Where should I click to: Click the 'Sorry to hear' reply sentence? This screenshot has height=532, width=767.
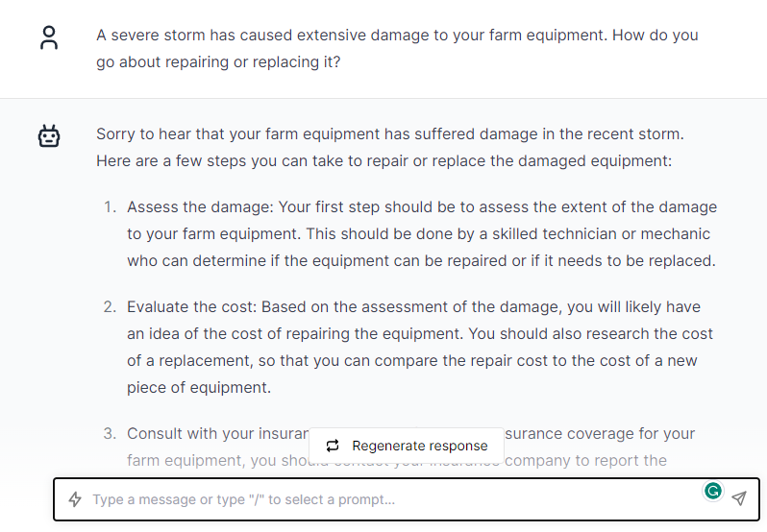390,133
